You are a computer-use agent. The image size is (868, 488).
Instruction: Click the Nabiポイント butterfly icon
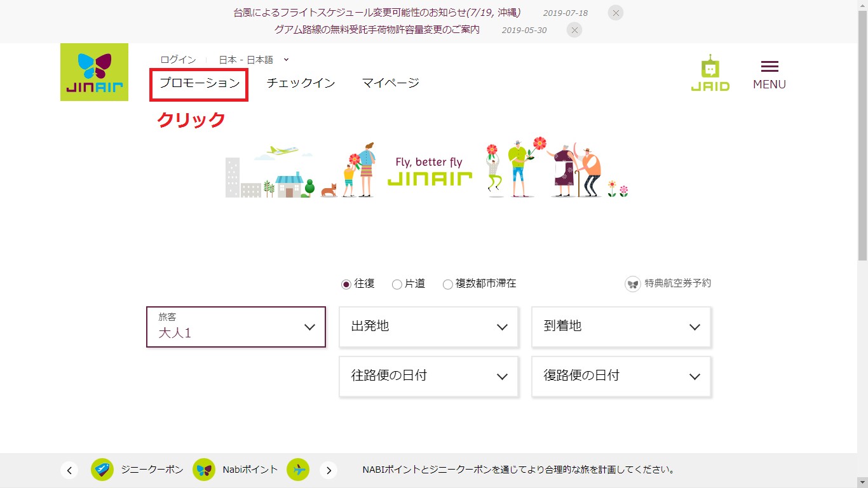point(204,470)
